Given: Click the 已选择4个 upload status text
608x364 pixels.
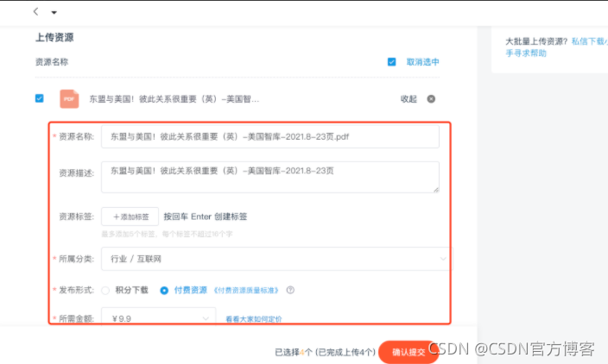Looking at the screenshot, I should tap(325, 352).
